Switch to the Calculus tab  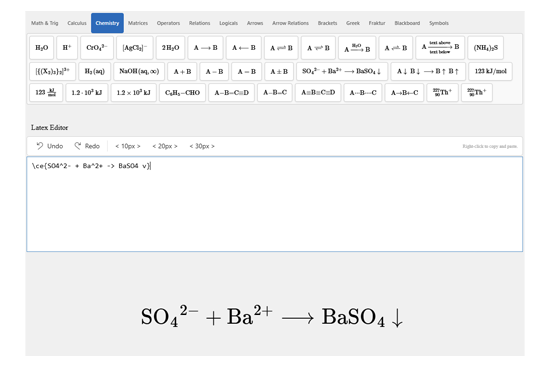[77, 23]
